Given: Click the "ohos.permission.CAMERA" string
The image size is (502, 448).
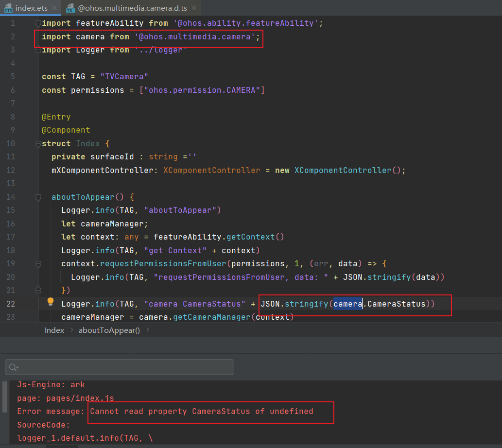Looking at the screenshot, I should 202,90.
